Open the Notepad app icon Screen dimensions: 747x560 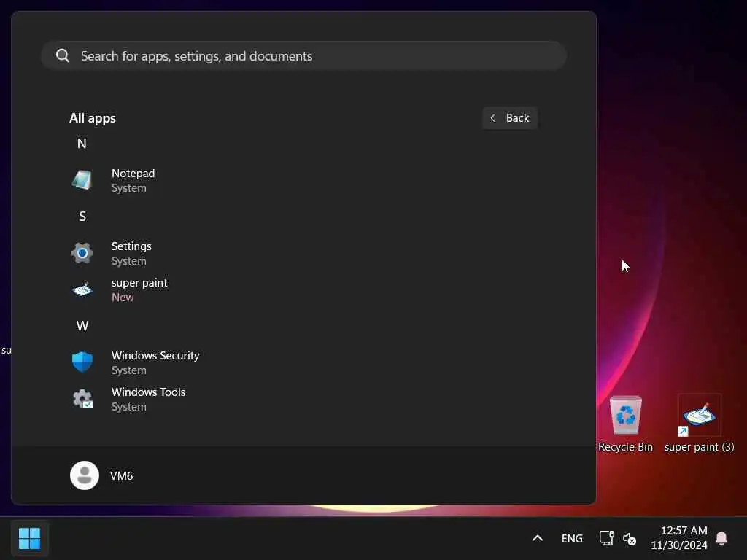point(82,180)
